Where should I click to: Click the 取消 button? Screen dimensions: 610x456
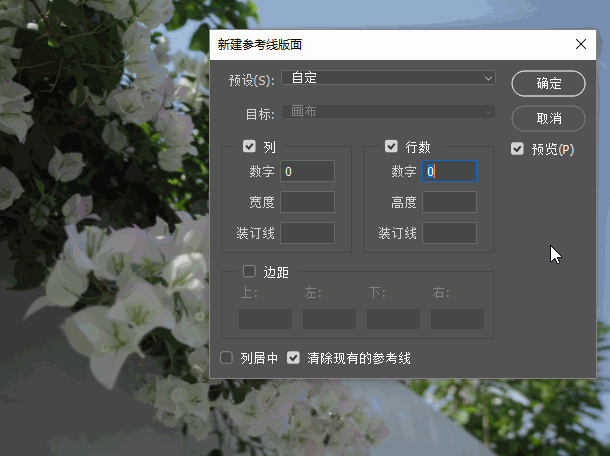548,118
